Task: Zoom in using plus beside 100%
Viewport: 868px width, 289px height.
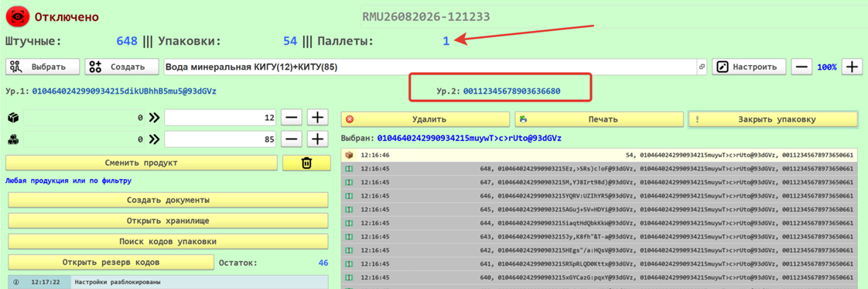Action: click(x=852, y=67)
